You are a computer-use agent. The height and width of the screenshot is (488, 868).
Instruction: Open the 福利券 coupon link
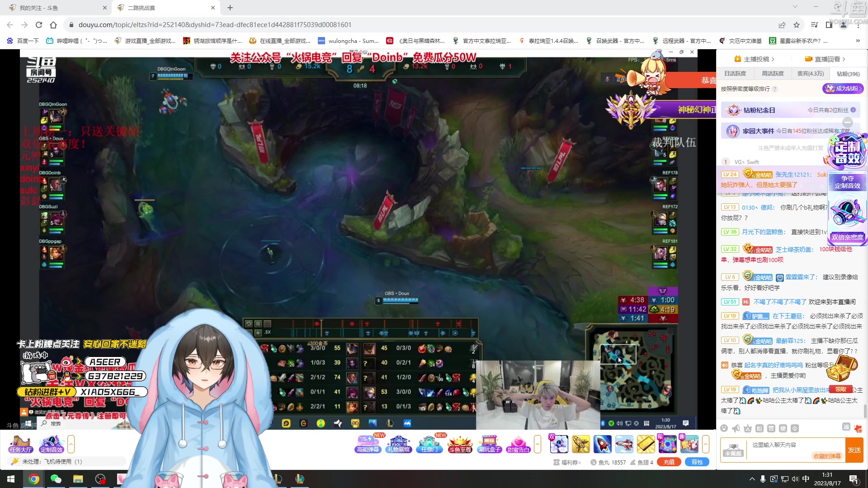pos(567,462)
